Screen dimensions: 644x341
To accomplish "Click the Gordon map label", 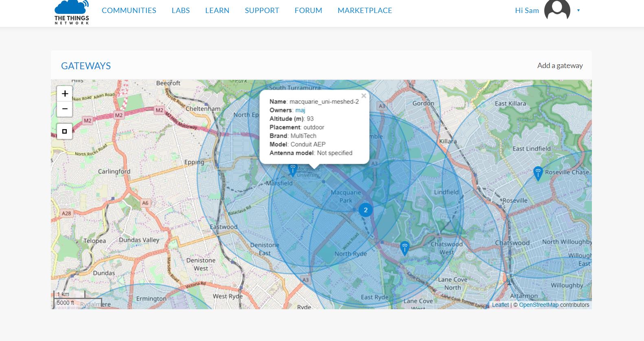I will pos(423,103).
